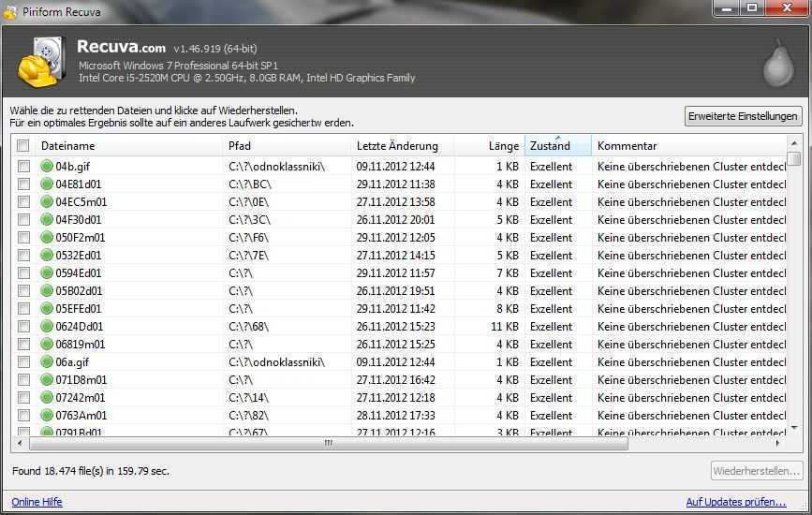
Task: Click the 8 KB size cell
Action: [x=508, y=308]
